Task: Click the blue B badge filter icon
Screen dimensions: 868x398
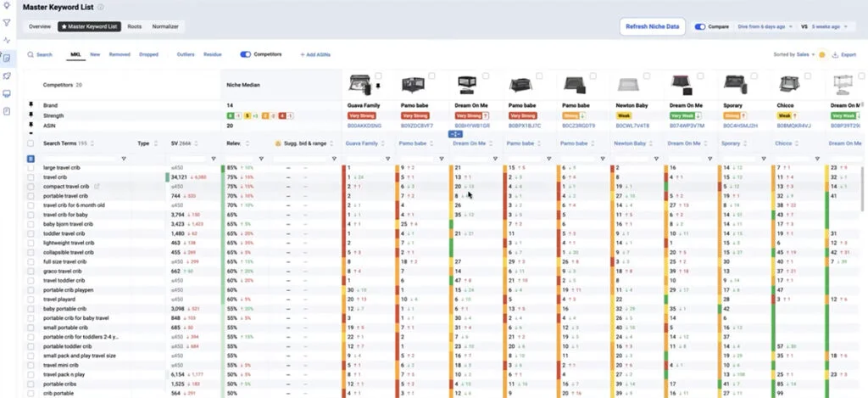Action: 31,159
